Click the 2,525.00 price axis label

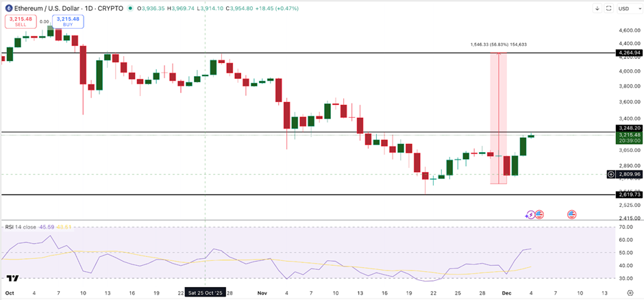(x=628, y=205)
